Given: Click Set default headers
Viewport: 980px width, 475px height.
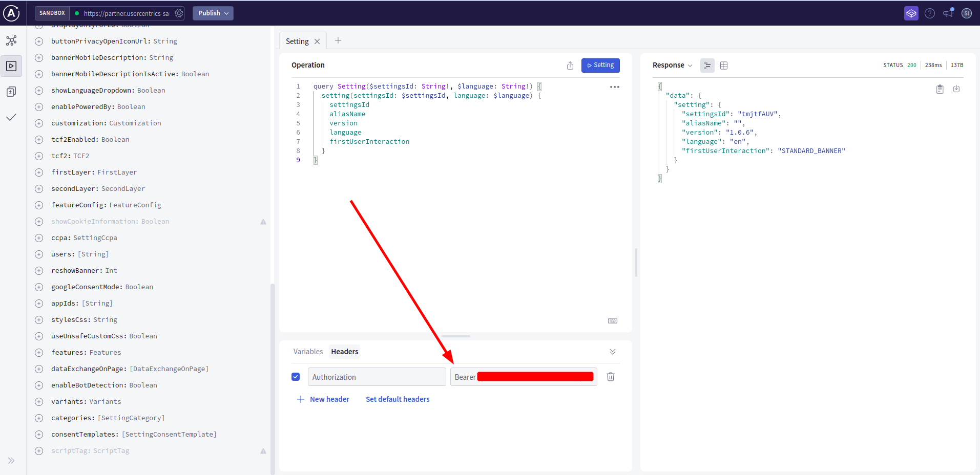Looking at the screenshot, I should click(x=398, y=399).
